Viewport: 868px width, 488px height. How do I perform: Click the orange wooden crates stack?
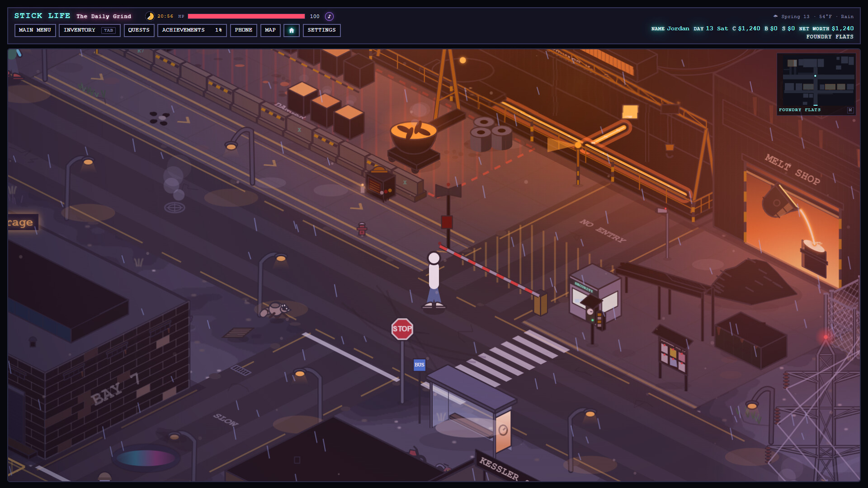click(x=326, y=110)
